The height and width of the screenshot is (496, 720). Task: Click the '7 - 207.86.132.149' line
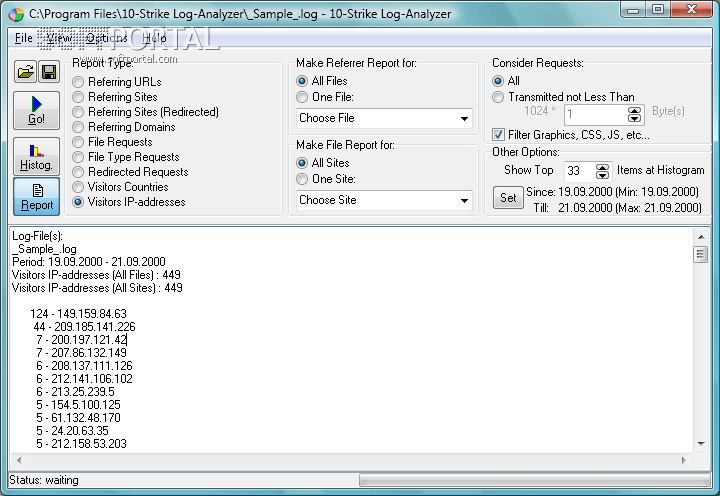(81, 353)
